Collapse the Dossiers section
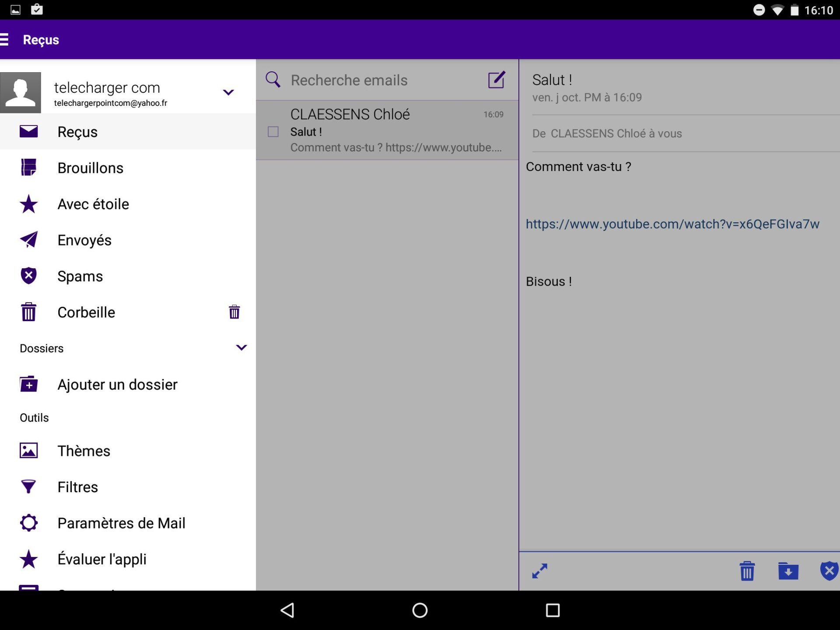 coord(241,348)
